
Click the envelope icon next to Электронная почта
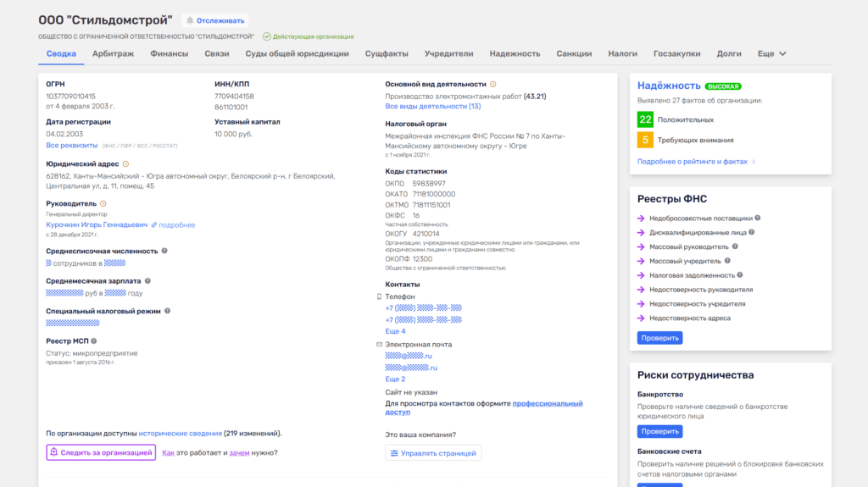pyautogui.click(x=379, y=344)
